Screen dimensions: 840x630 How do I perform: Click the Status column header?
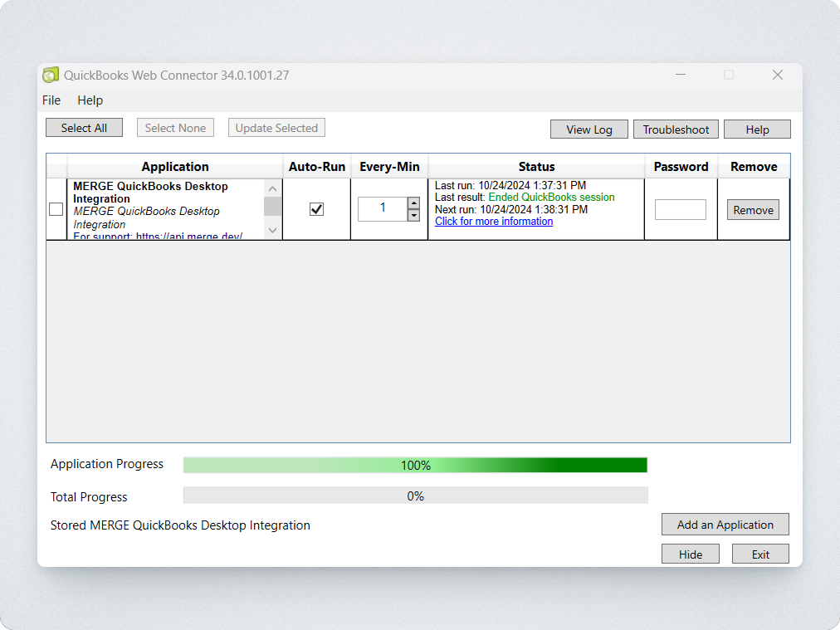tap(536, 167)
